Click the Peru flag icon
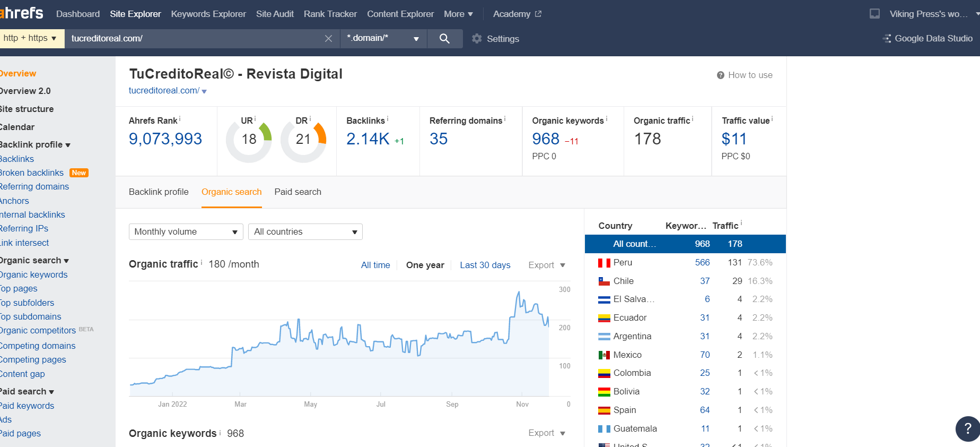 [604, 263]
